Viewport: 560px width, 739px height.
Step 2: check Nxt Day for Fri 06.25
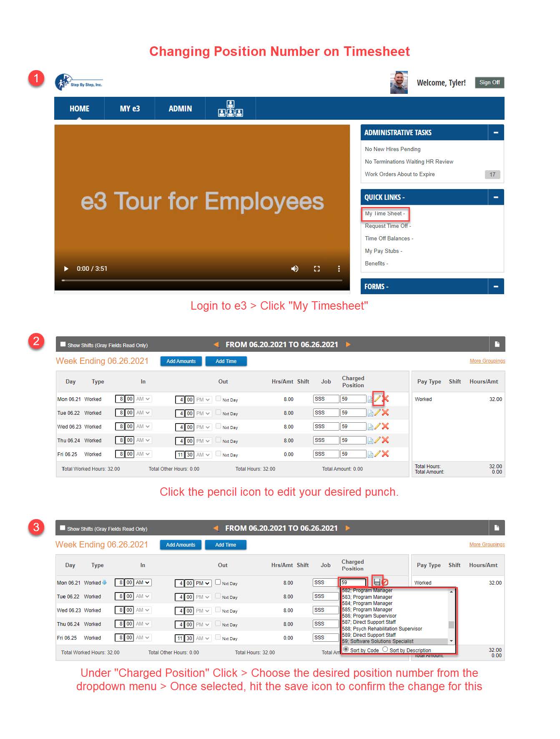pyautogui.click(x=218, y=454)
